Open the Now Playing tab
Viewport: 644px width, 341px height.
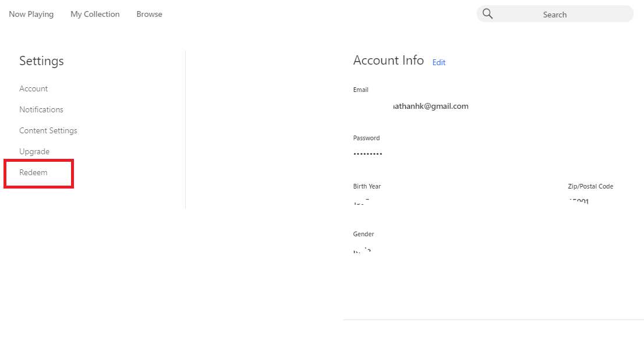[x=31, y=14]
